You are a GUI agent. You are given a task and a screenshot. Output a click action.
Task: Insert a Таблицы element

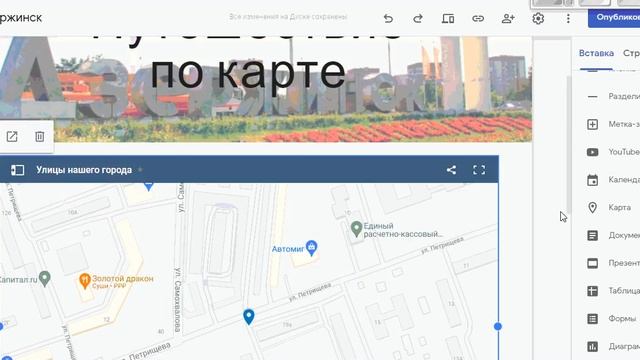613,291
